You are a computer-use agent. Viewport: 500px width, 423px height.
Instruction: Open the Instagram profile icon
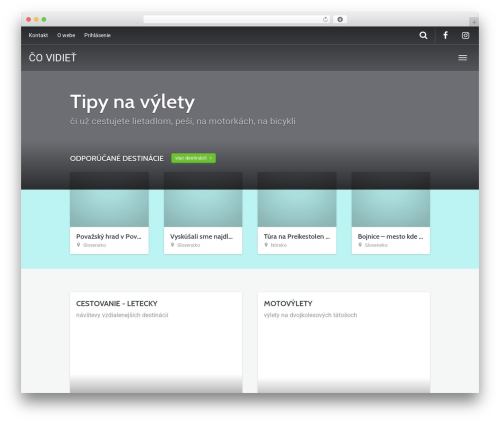click(465, 35)
